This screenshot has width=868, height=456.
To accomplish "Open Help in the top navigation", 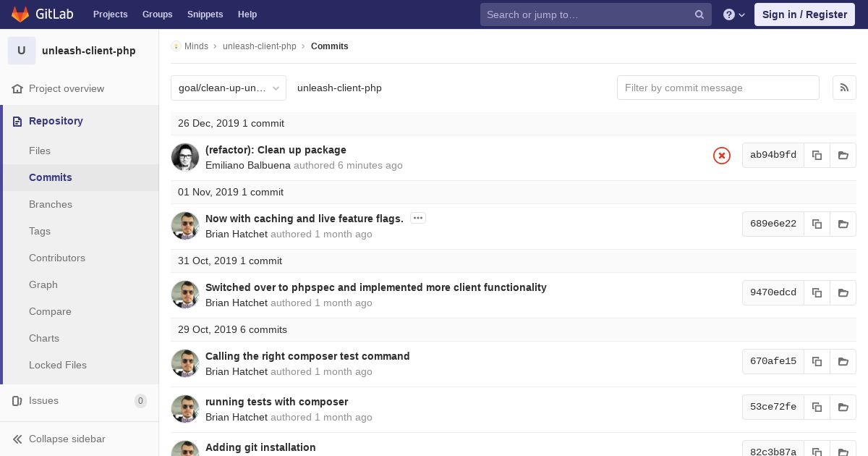I will pyautogui.click(x=247, y=14).
